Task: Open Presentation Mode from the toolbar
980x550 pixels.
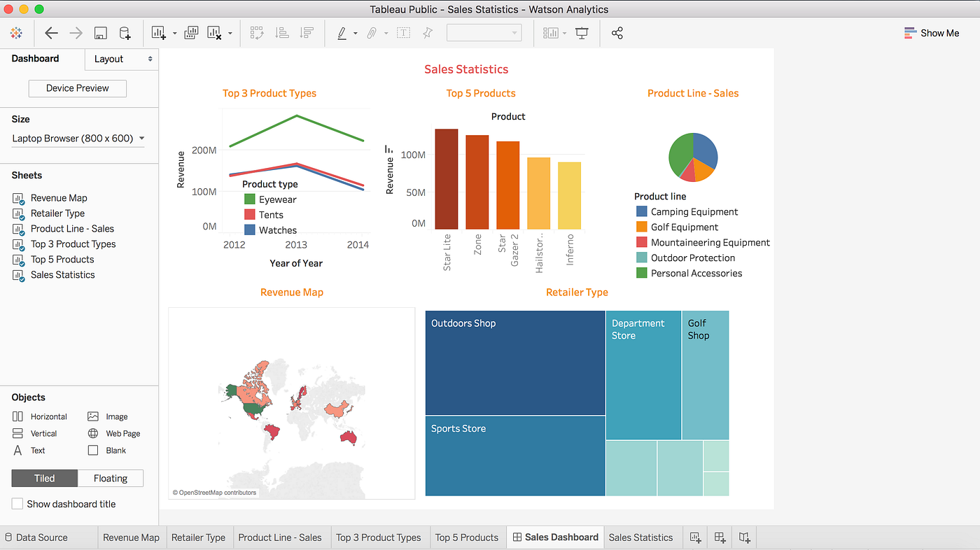Action: (581, 33)
